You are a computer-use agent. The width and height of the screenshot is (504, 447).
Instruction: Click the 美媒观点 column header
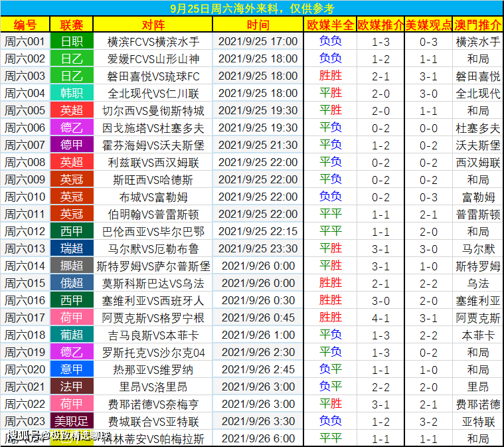(428, 25)
